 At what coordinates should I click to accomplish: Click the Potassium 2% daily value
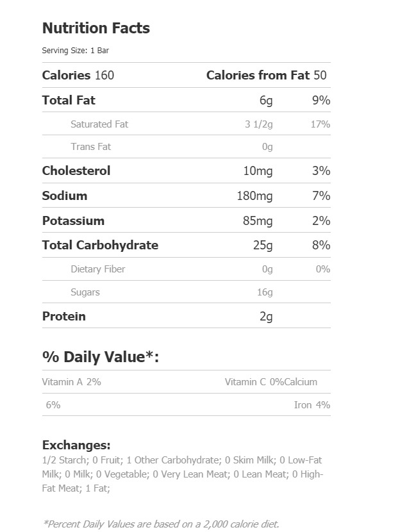coord(321,220)
